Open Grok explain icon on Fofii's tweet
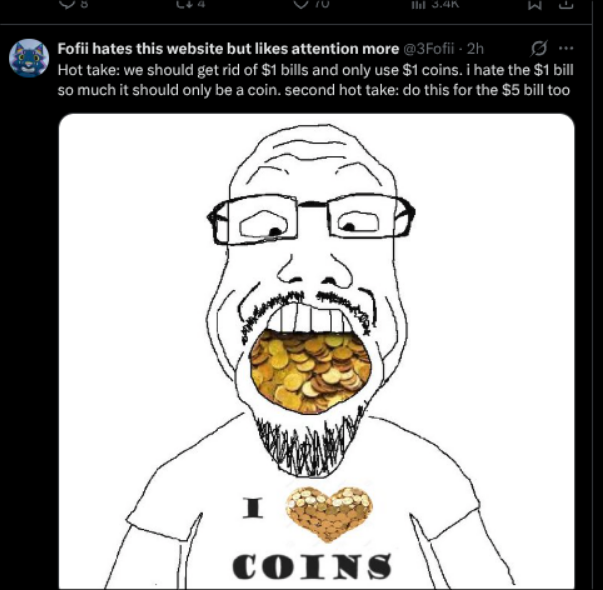Viewport: 603px width, 590px height. coord(538,49)
